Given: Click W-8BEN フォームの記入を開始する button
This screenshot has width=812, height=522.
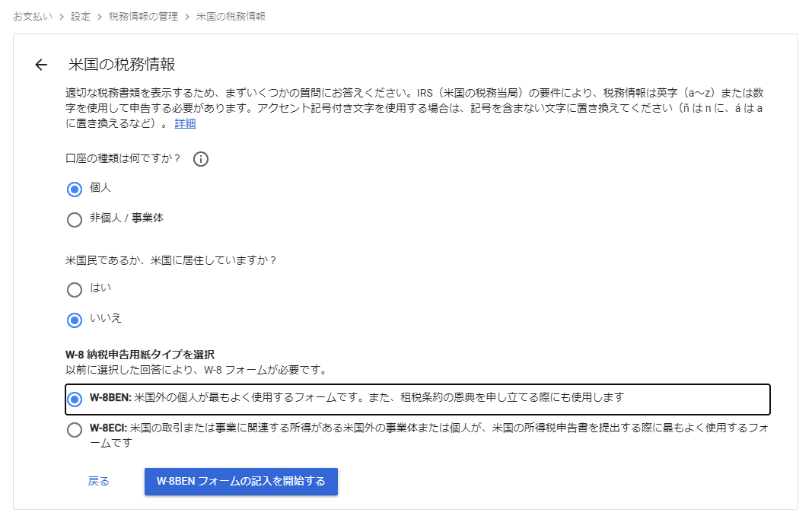Looking at the screenshot, I should pyautogui.click(x=240, y=481).
